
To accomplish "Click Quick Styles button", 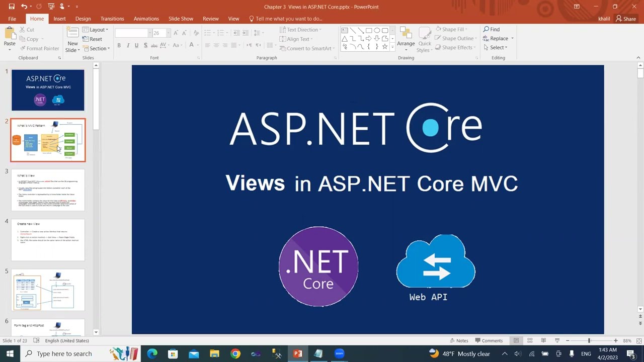I will 425,39.
